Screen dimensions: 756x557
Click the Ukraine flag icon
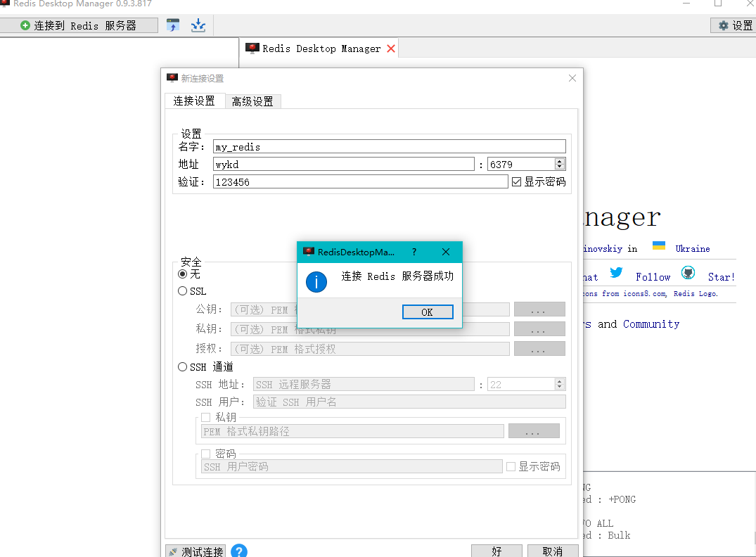(x=659, y=246)
